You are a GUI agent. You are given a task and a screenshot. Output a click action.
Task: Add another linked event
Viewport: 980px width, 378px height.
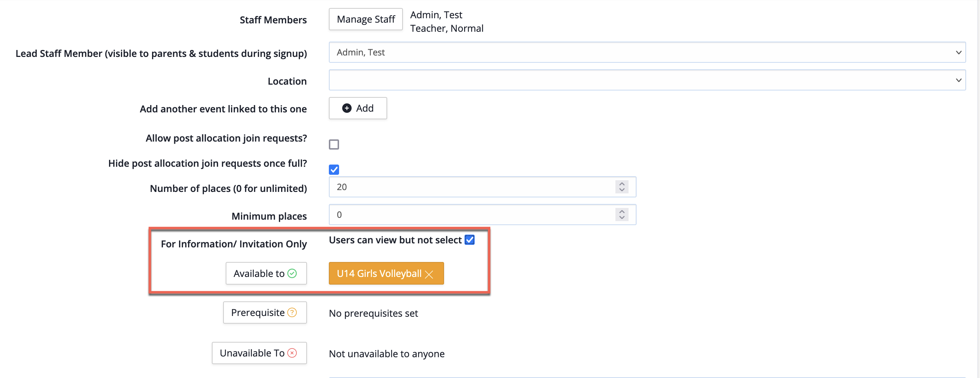point(358,108)
